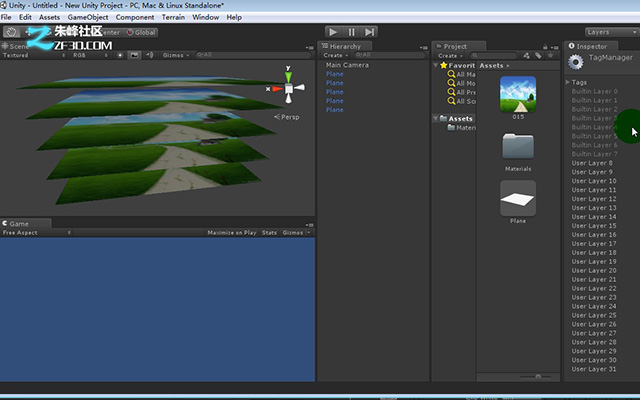This screenshot has width=640, height=400.
Task: Open the Component menu
Action: [x=135, y=17]
